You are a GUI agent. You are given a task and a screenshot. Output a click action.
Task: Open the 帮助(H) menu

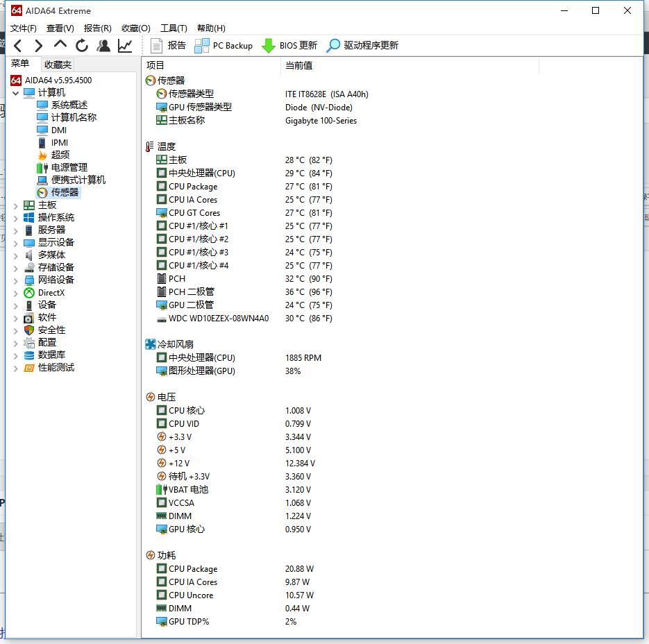211,28
